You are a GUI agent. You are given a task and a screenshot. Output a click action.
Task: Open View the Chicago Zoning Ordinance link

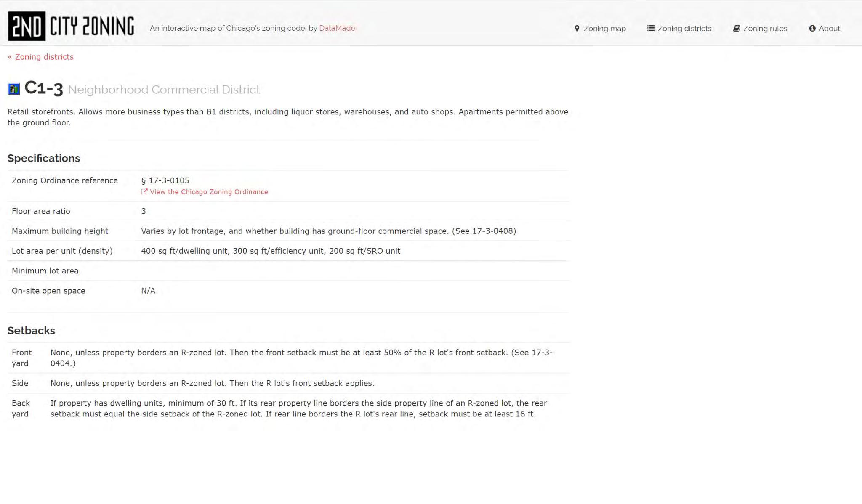pos(209,192)
